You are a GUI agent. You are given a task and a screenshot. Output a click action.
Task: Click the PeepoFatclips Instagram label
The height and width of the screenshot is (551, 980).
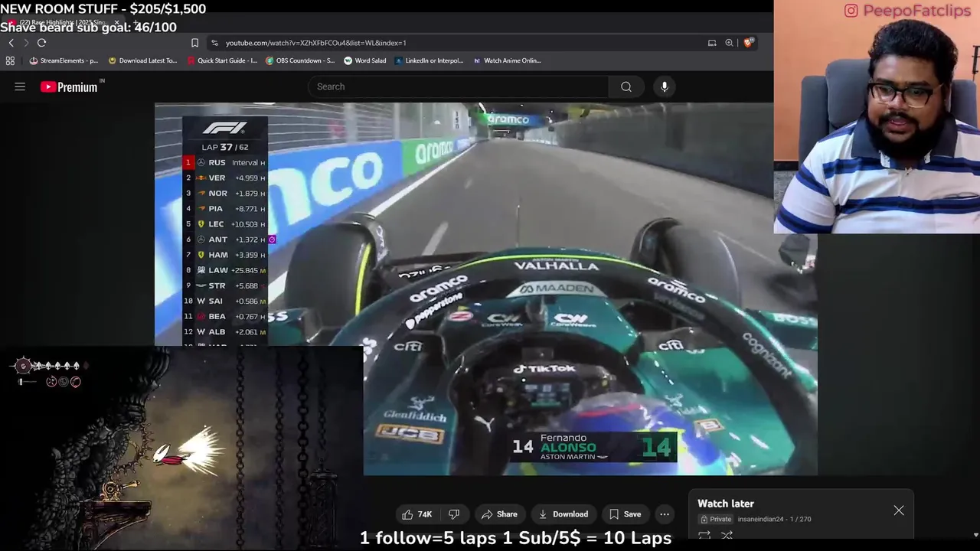pos(906,11)
